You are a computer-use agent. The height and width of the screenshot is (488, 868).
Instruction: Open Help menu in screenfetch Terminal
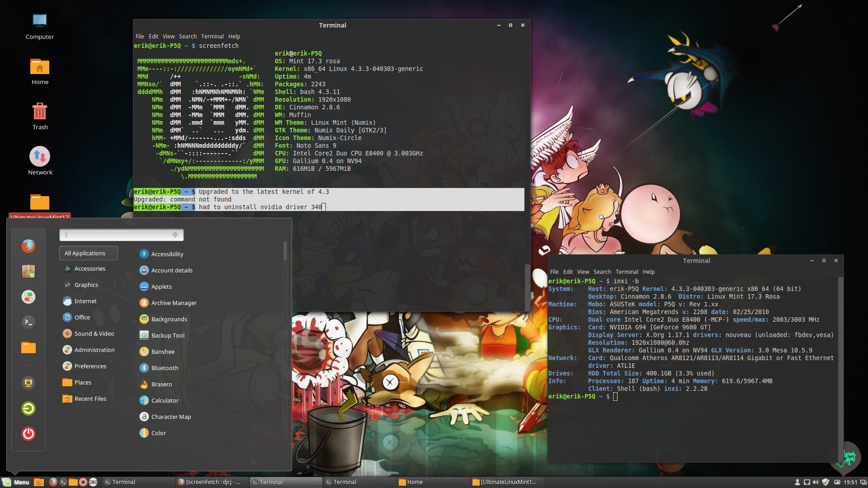[234, 37]
